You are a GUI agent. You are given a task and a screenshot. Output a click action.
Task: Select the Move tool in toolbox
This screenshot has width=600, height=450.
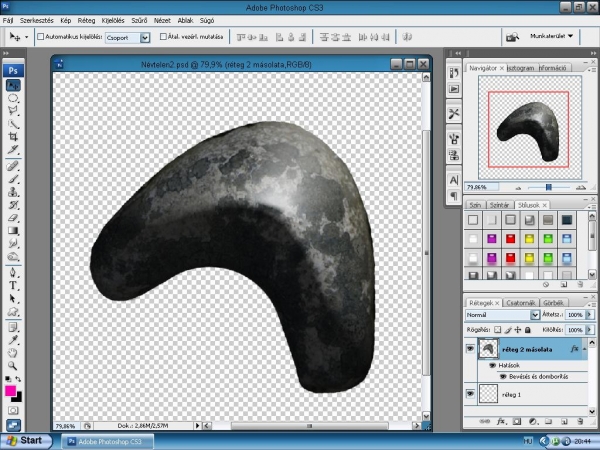pyautogui.click(x=13, y=85)
